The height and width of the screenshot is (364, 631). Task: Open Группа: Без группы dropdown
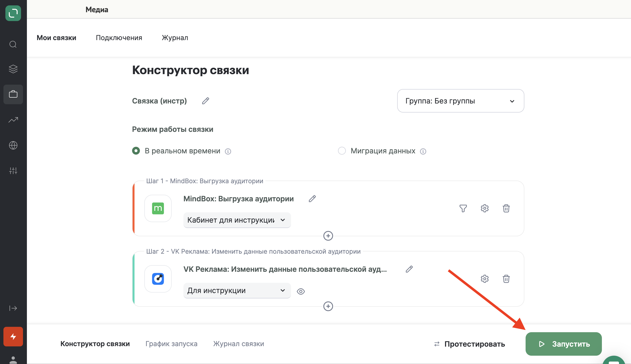click(461, 101)
